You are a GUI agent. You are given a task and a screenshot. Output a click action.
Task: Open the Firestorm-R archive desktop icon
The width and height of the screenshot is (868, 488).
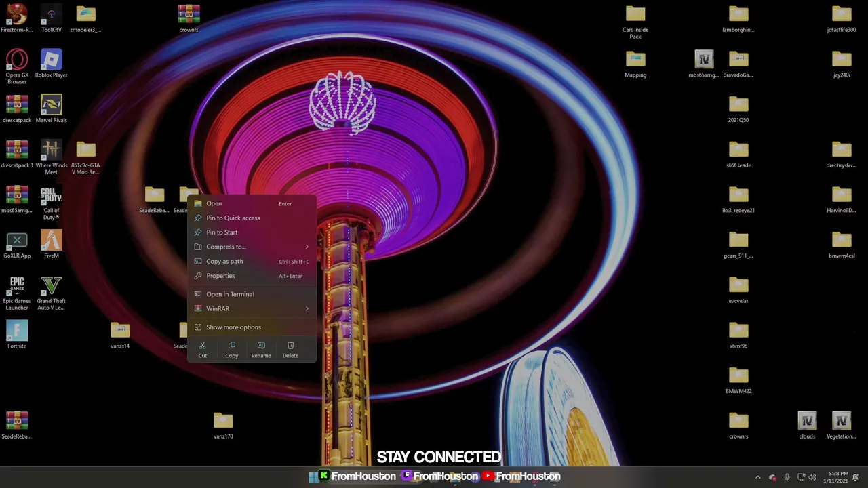pos(17,18)
